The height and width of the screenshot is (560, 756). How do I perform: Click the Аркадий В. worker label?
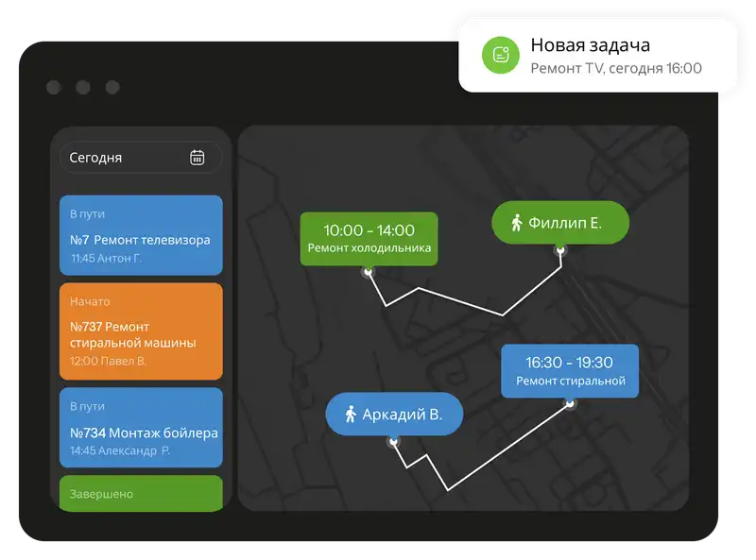point(396,415)
